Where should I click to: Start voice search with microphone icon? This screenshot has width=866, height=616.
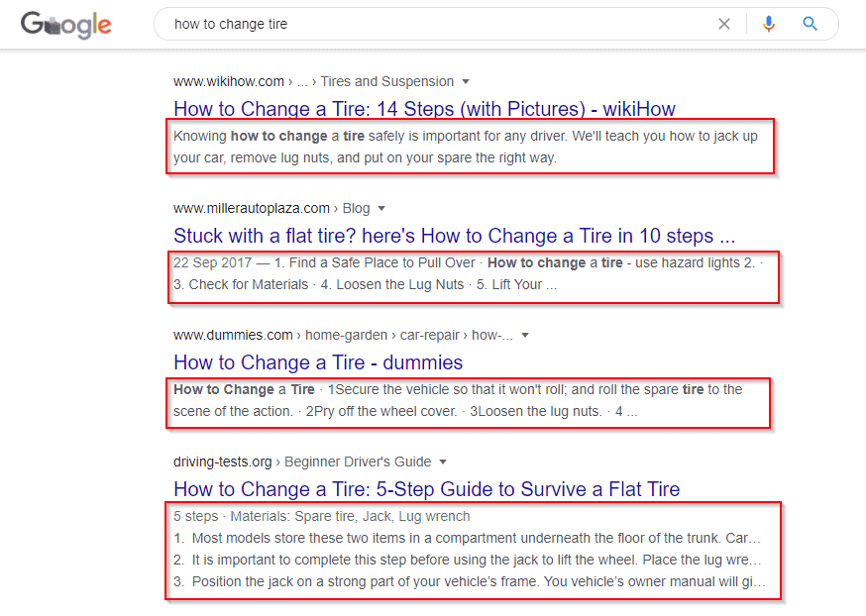(x=769, y=24)
